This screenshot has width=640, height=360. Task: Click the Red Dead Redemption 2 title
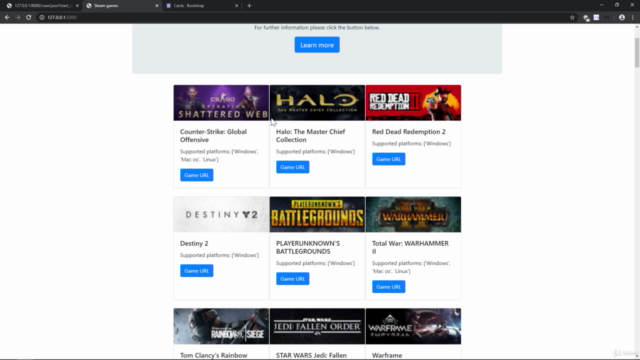[x=409, y=132]
